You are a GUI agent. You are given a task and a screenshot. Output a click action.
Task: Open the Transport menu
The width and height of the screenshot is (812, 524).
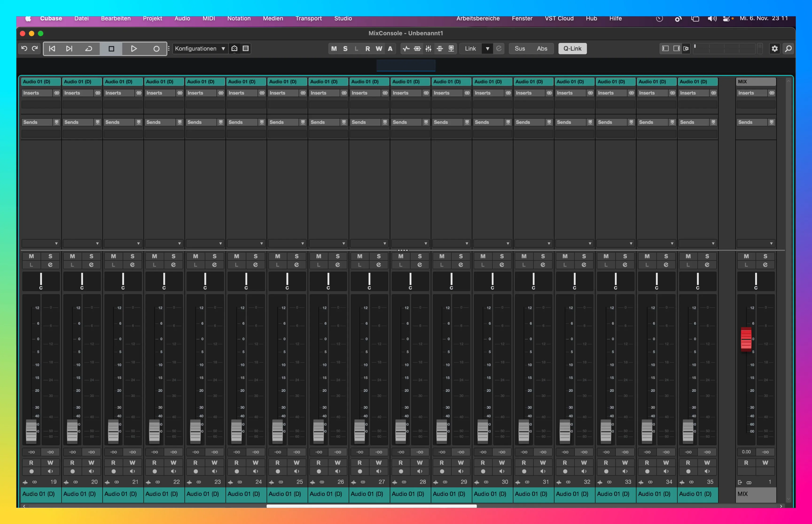click(x=308, y=18)
